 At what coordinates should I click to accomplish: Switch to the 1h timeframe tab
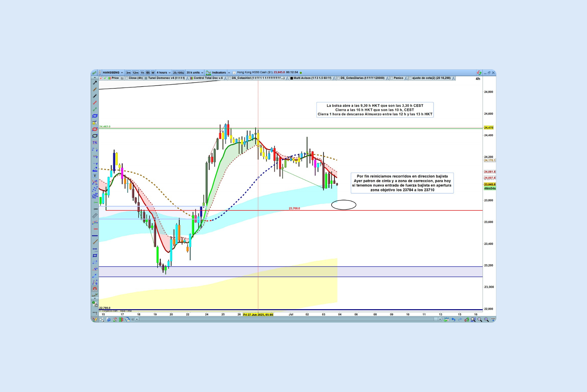[142, 73]
